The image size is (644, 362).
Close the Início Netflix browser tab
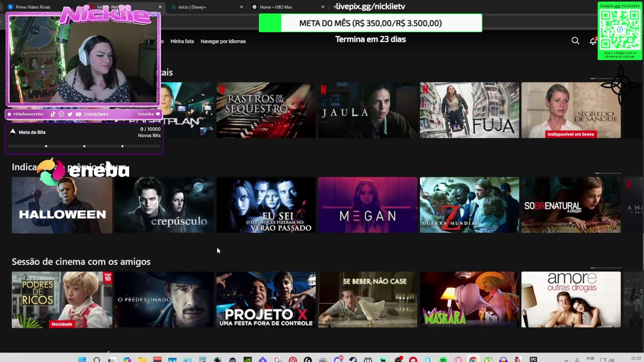160,7
